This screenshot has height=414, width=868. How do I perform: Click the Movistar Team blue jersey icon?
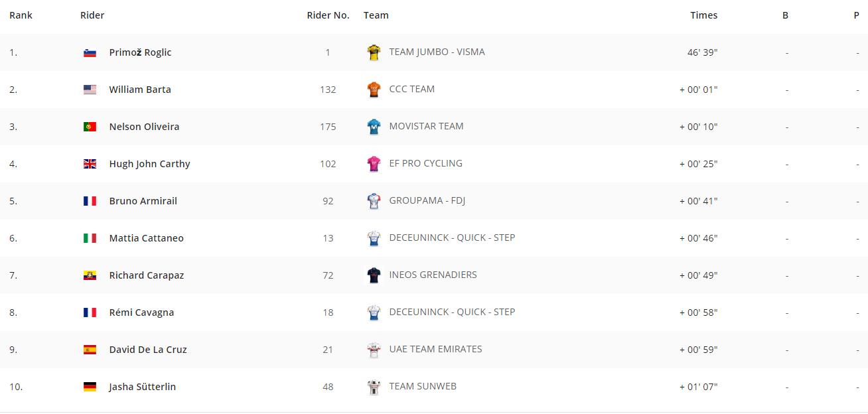coord(374,127)
